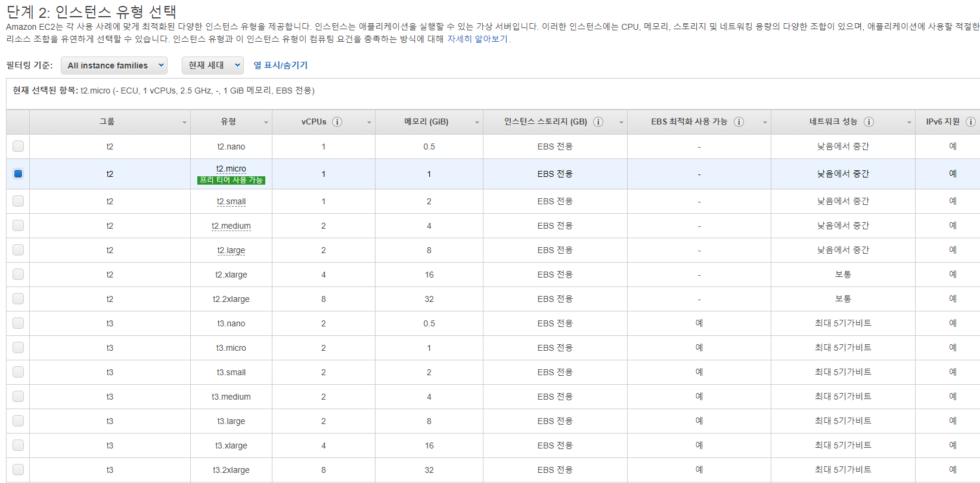Click the t2.medium instance type link

tap(231, 226)
